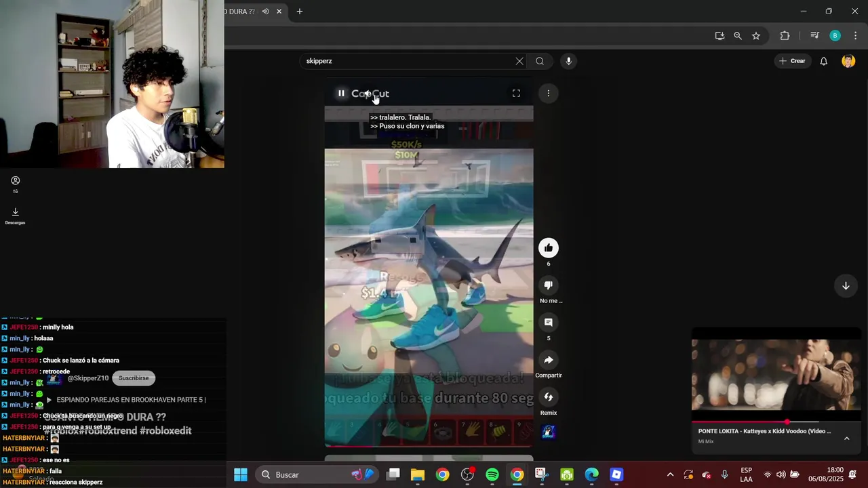Seek on the miniplayer progress bar
The width and height of the screenshot is (868, 488).
pyautogui.click(x=776, y=422)
